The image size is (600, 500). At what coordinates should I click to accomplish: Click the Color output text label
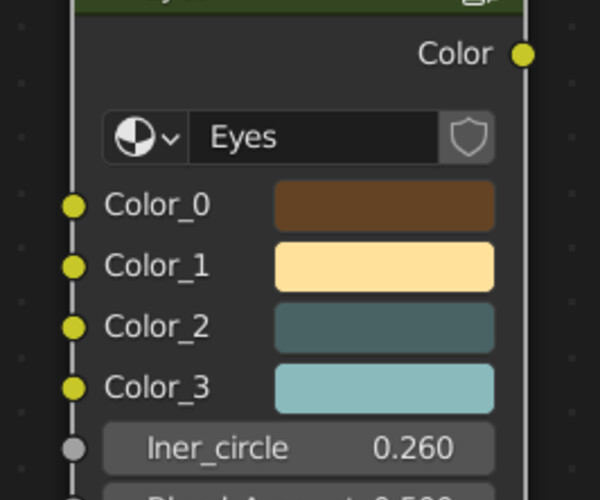point(455,54)
